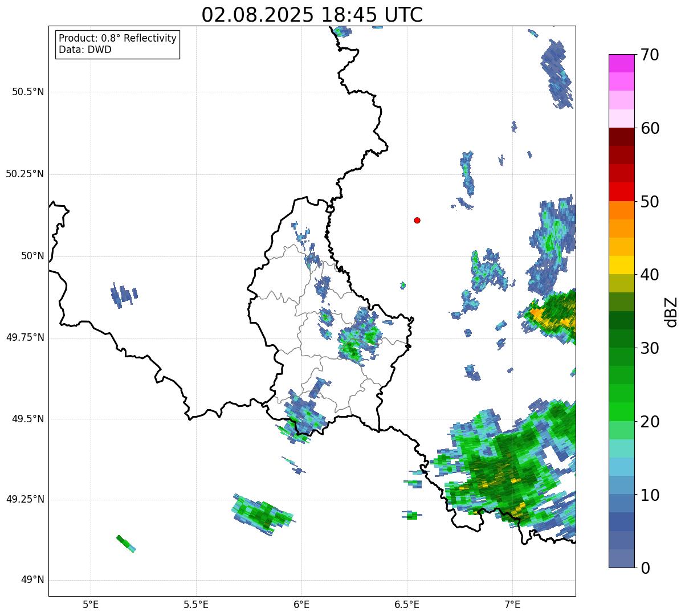Click the latitude label 50.25°N
Viewport: 685px width, 616px height.
click(25, 174)
